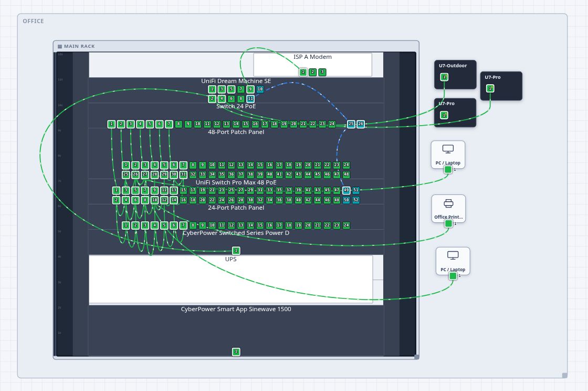Select port 2 on UniFi Switch Pro Max
The height and width of the screenshot is (391, 588).
[116, 200]
